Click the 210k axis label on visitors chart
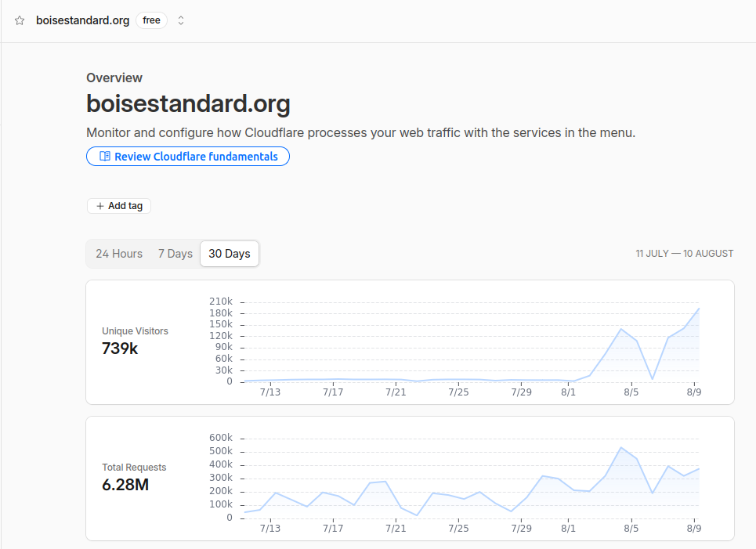Screen dimensions: 756x549 click(221, 302)
